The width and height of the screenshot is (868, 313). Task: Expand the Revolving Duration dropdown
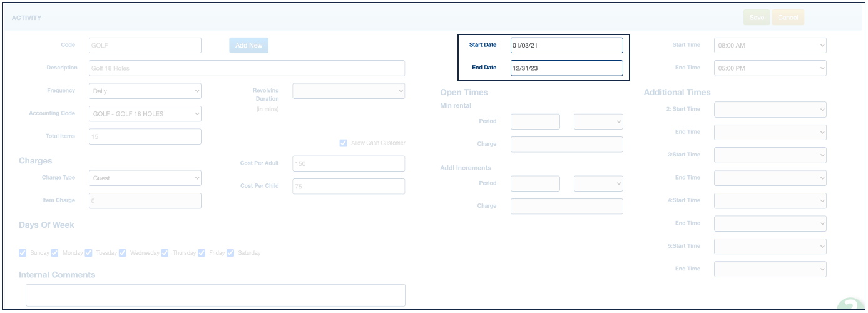349,91
